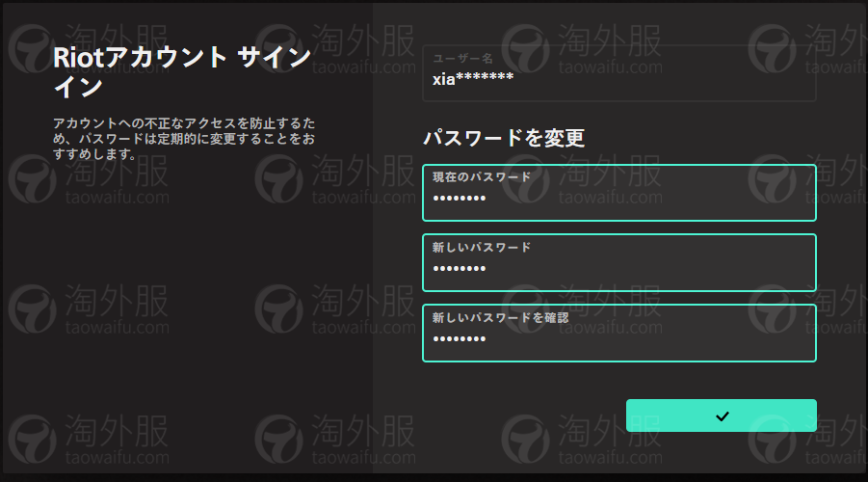868x482 pixels.
Task: Click the title Riotアカウント サインイン
Action: [182, 72]
